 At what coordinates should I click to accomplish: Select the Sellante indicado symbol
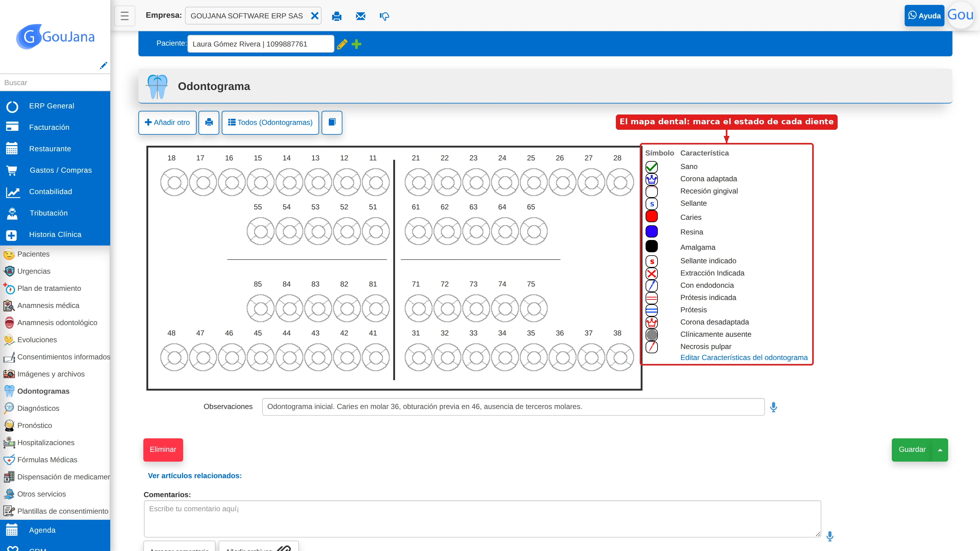point(651,261)
